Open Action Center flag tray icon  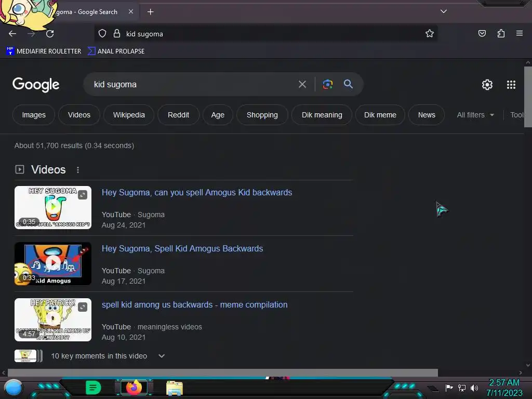[449, 388]
